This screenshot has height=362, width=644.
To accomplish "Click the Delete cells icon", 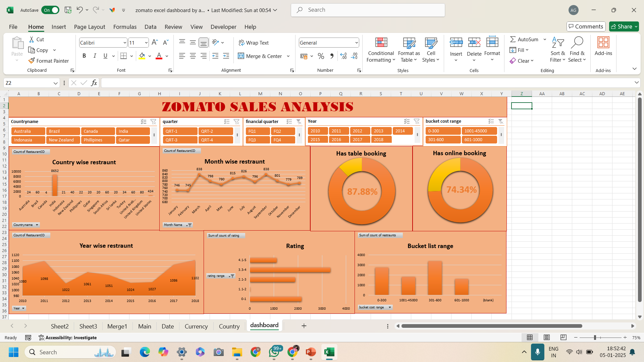I will 474,43.
